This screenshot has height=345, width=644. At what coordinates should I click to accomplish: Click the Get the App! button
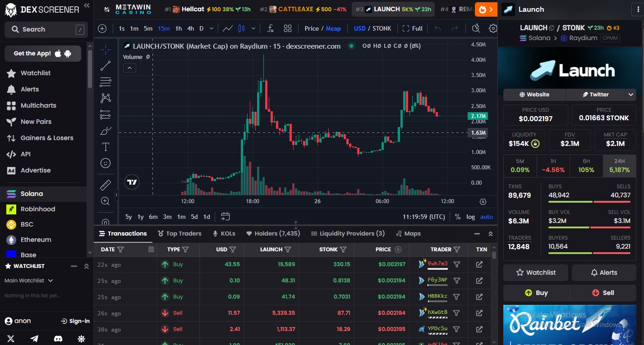[43, 53]
